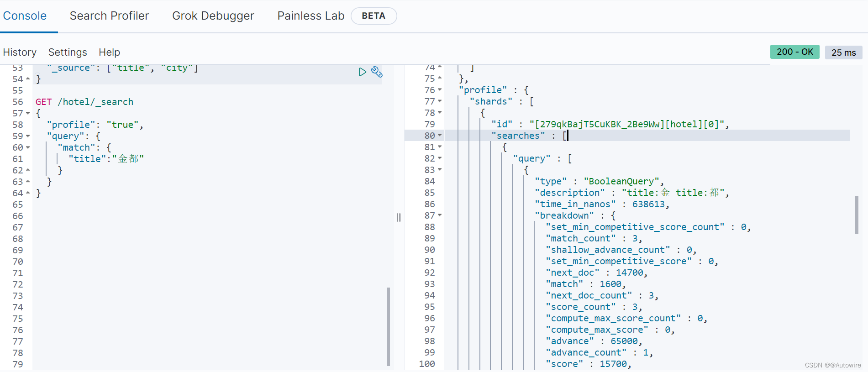The height and width of the screenshot is (372, 868).
Task: Open the Help menu
Action: [109, 52]
